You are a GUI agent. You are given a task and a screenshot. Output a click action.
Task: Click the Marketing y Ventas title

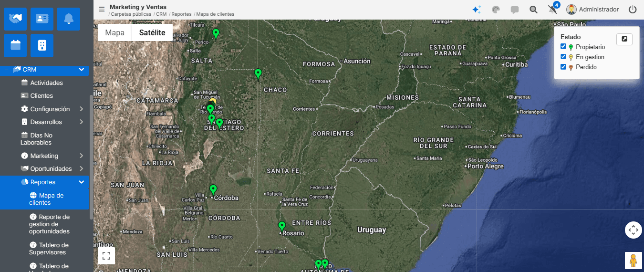coord(138,7)
